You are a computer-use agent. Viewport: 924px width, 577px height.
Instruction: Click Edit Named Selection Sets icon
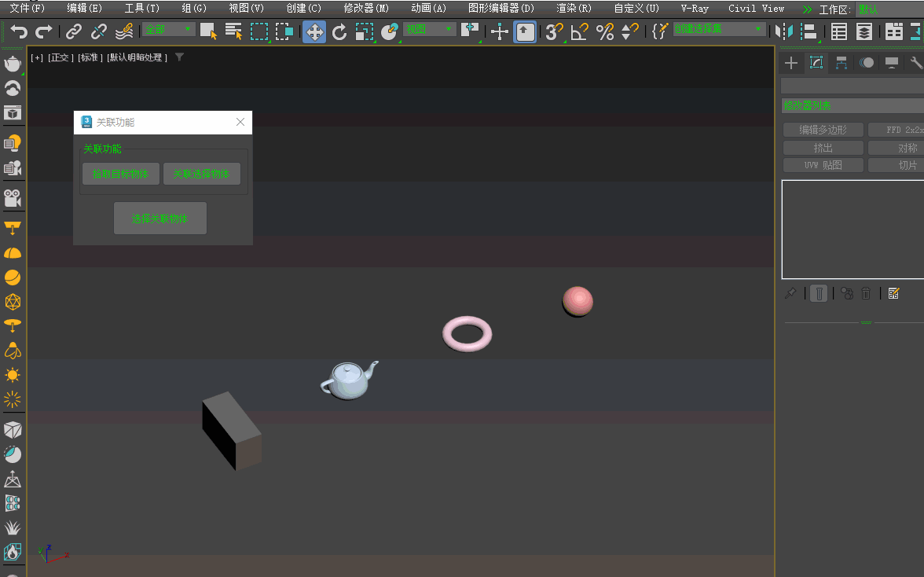[x=660, y=31]
